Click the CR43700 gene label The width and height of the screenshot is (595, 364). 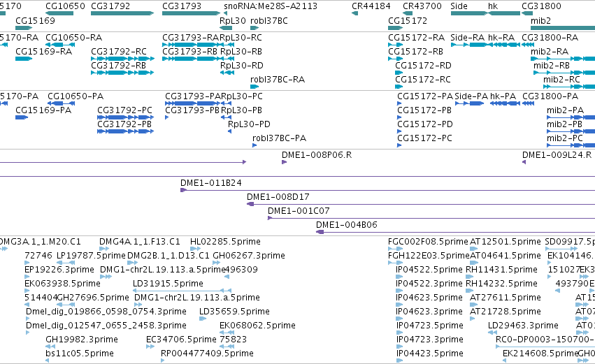[422, 6]
